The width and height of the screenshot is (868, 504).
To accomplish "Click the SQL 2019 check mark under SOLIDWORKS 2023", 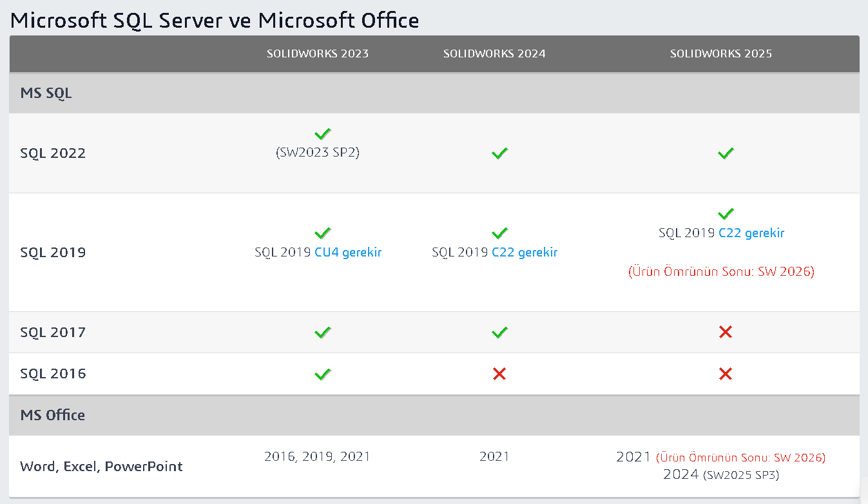I will [323, 233].
